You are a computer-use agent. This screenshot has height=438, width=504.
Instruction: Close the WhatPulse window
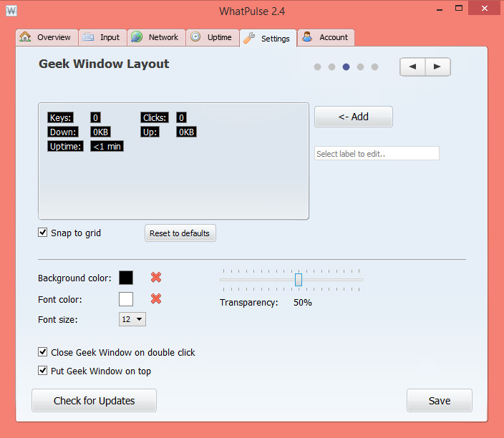coord(485,8)
